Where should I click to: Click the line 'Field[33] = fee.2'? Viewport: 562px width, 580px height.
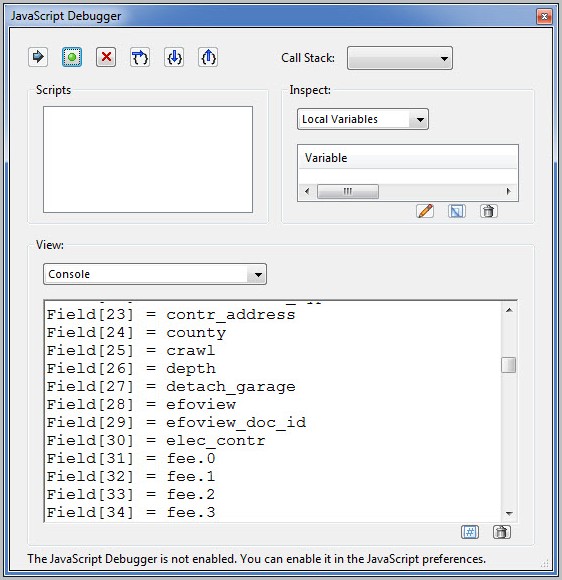click(131, 495)
